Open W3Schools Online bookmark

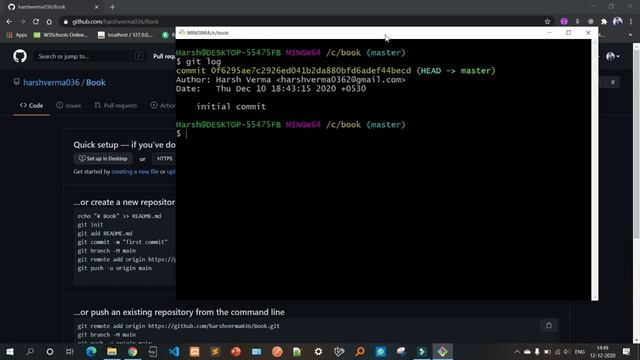60,35
